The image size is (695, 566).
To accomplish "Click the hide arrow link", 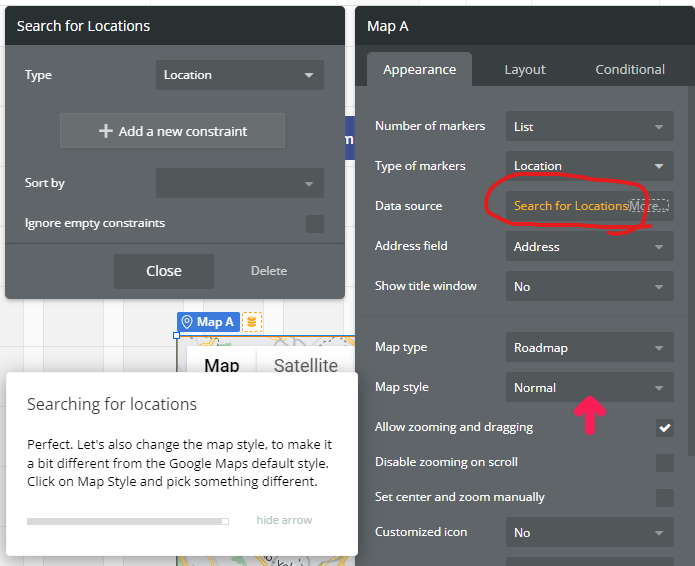I will tap(284, 520).
